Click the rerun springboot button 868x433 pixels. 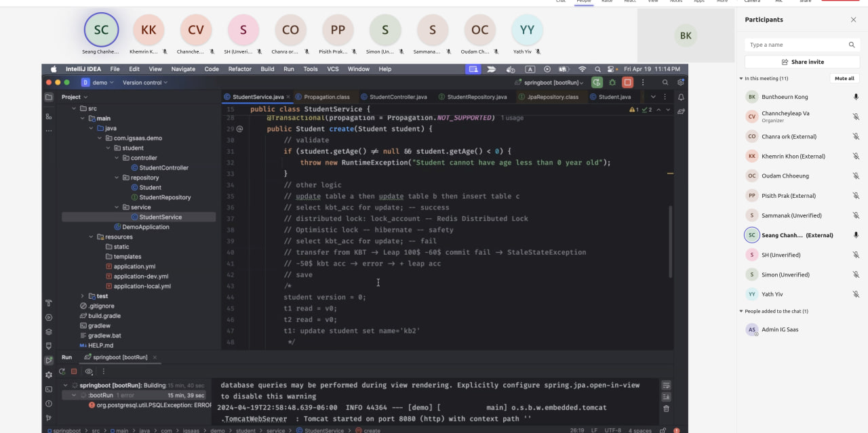pos(62,371)
